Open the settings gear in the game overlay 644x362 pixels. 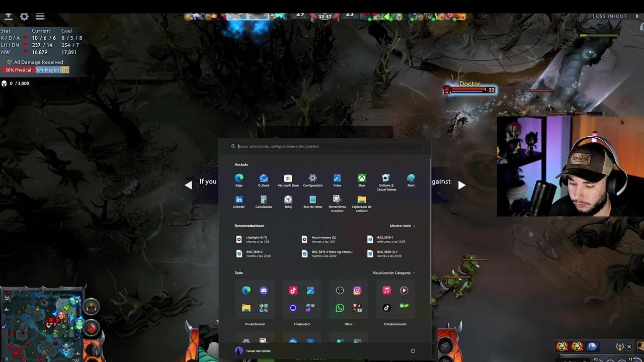[x=24, y=17]
